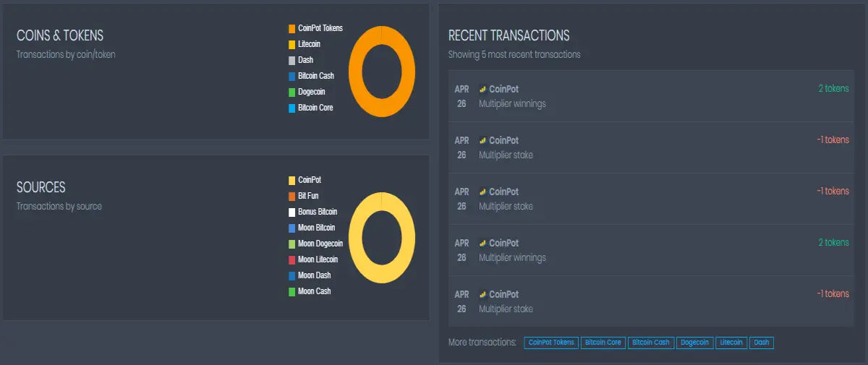Screen dimensions: 868x365
Task: Toggle the Moon Dogecoin legend label
Action: (x=320, y=244)
